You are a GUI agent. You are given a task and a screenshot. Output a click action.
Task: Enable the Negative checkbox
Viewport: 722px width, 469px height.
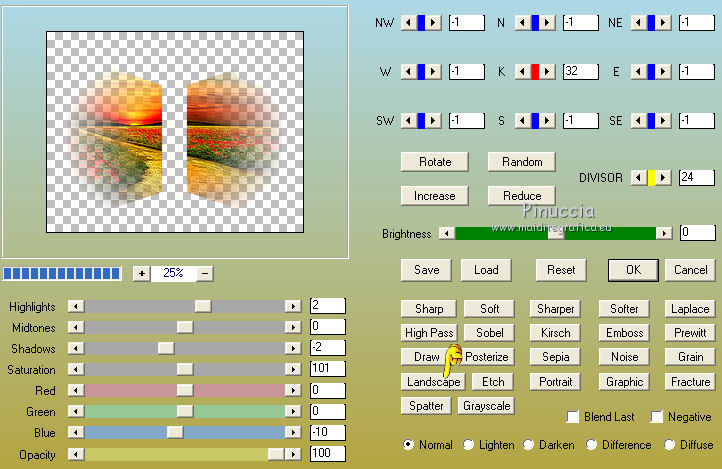pyautogui.click(x=657, y=417)
